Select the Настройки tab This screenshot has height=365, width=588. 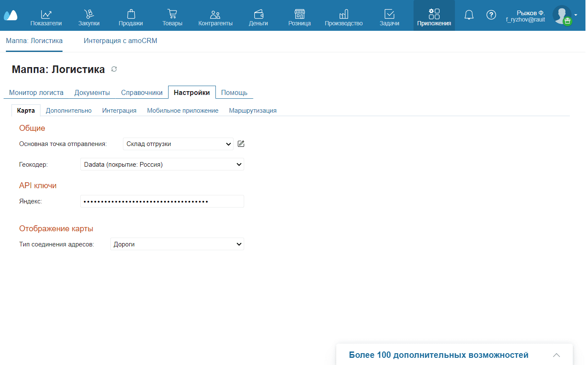[192, 92]
